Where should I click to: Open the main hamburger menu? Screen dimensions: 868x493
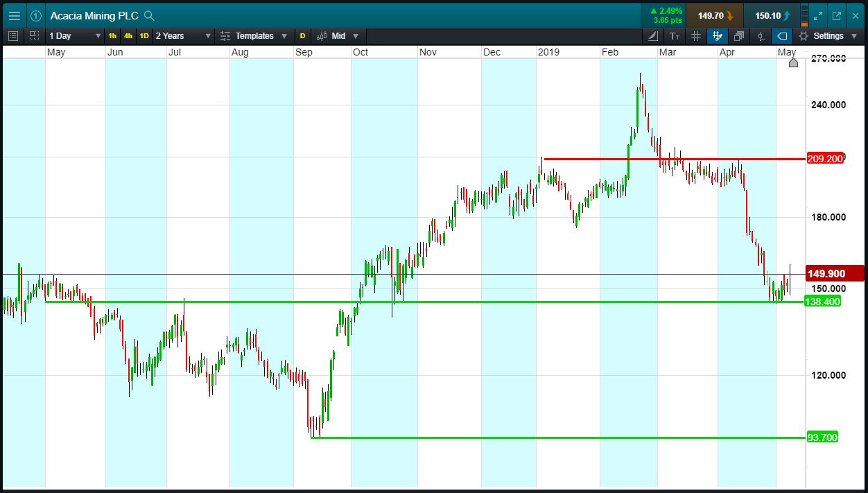click(14, 15)
